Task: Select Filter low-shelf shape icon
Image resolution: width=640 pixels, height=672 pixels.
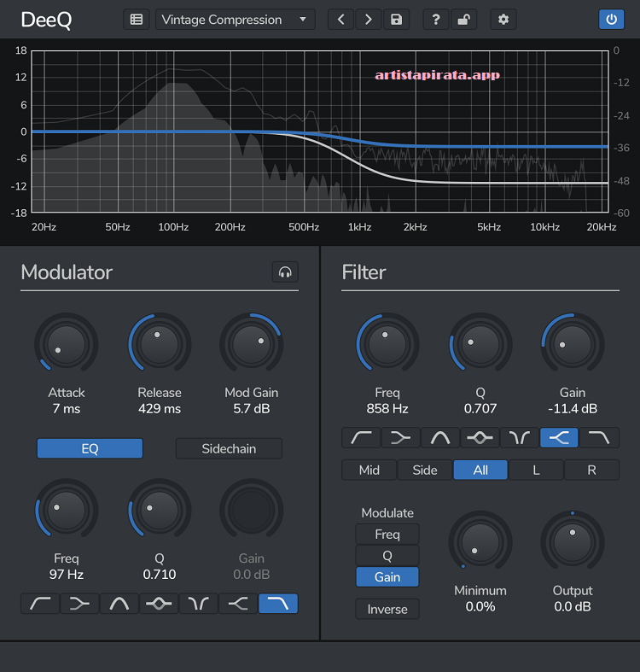Action: (400, 437)
